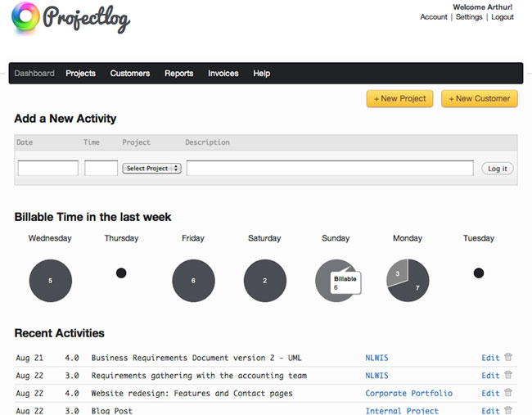532x415 pixels.
Task: Open the Corporate Portfolio project link
Action: [x=409, y=393]
